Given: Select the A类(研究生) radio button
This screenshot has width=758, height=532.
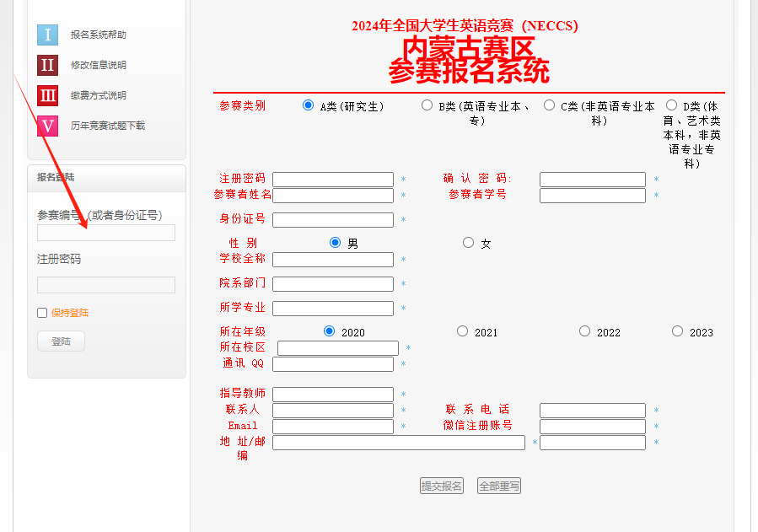Looking at the screenshot, I should pos(308,105).
